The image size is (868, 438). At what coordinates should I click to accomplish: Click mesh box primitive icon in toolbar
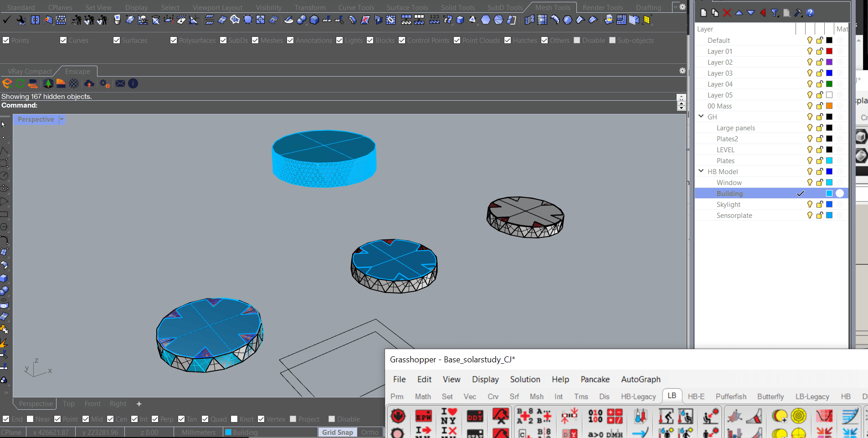point(314,20)
